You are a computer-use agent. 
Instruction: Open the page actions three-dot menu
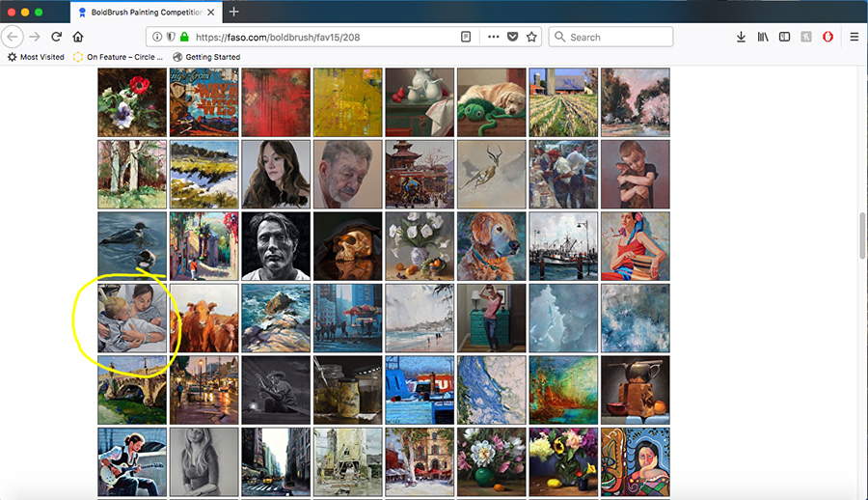493,37
